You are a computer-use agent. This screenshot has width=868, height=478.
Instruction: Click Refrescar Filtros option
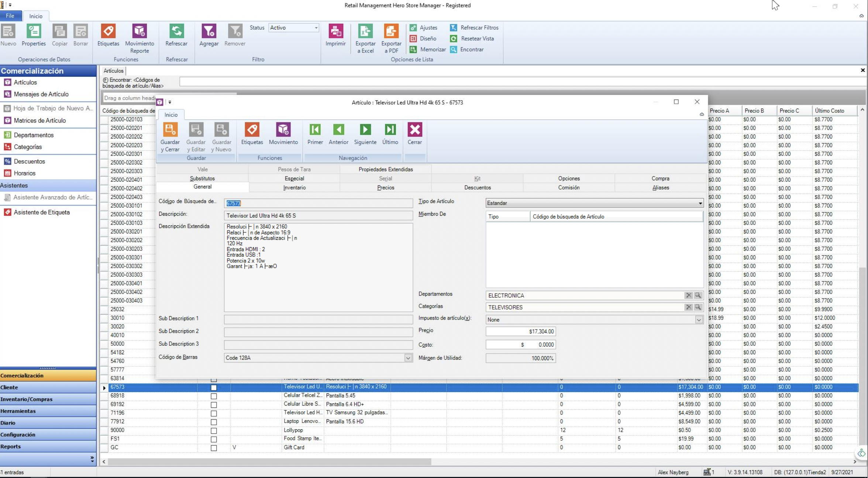pyautogui.click(x=479, y=28)
